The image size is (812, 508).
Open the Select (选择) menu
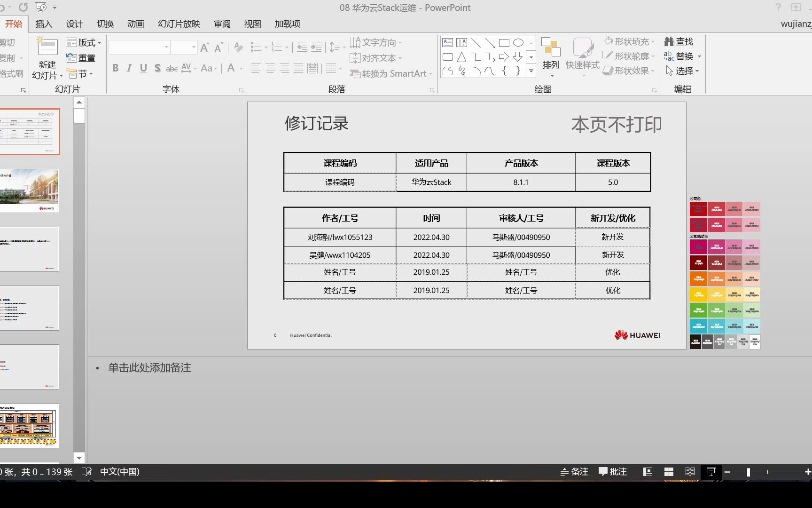tap(682, 71)
